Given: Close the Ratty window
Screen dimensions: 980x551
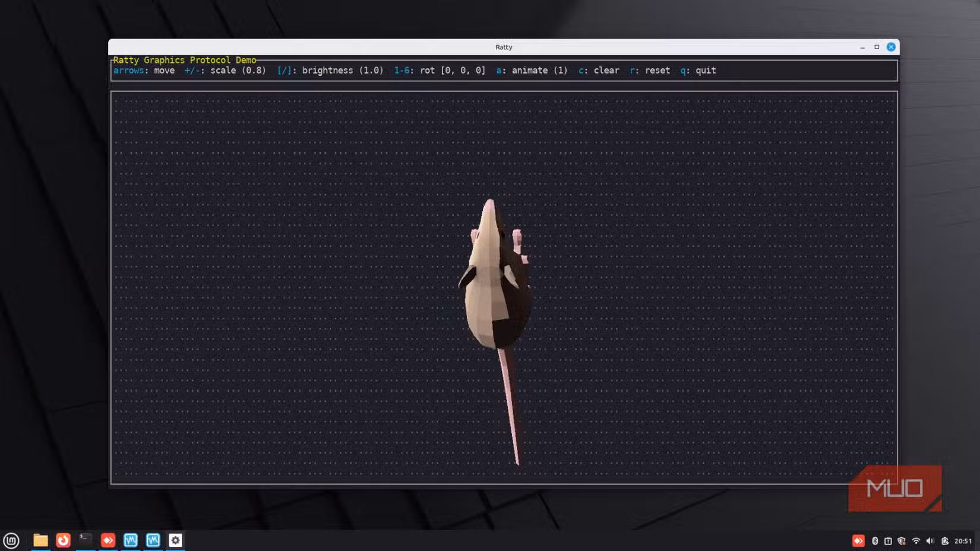Looking at the screenshot, I should (x=891, y=47).
